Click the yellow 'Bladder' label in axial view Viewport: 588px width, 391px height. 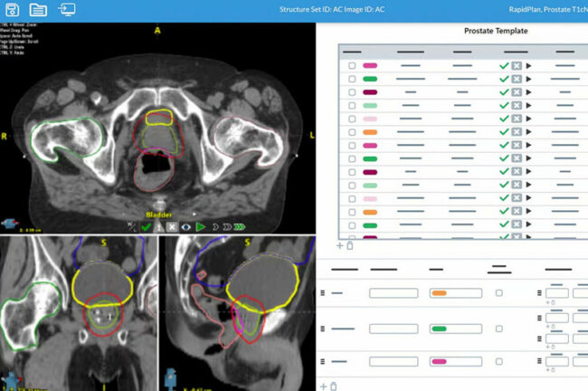click(158, 215)
